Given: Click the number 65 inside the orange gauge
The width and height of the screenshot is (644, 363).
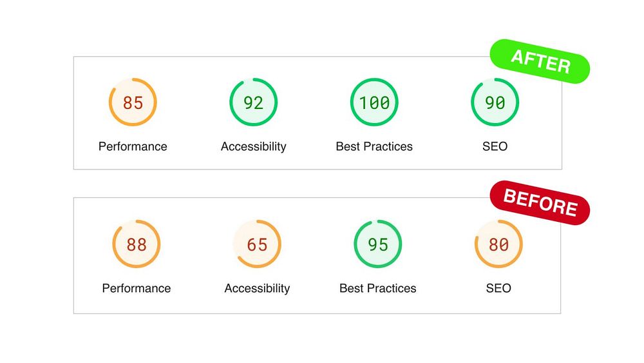Looking at the screenshot, I should pos(257,244).
